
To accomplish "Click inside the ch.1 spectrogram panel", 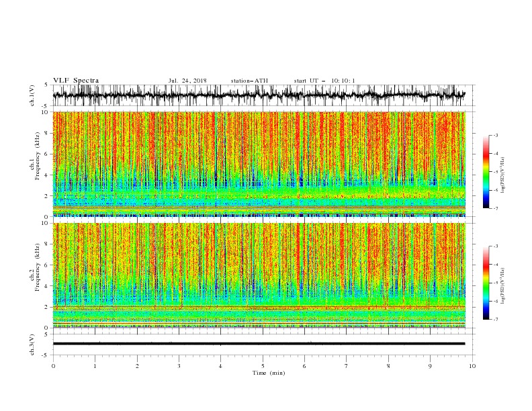I will pos(259,164).
